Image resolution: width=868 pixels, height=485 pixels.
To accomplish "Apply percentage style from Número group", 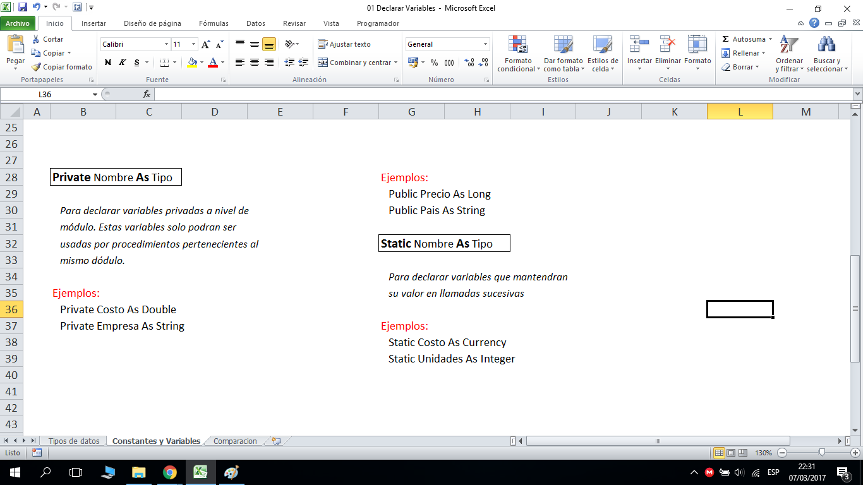I will 433,63.
